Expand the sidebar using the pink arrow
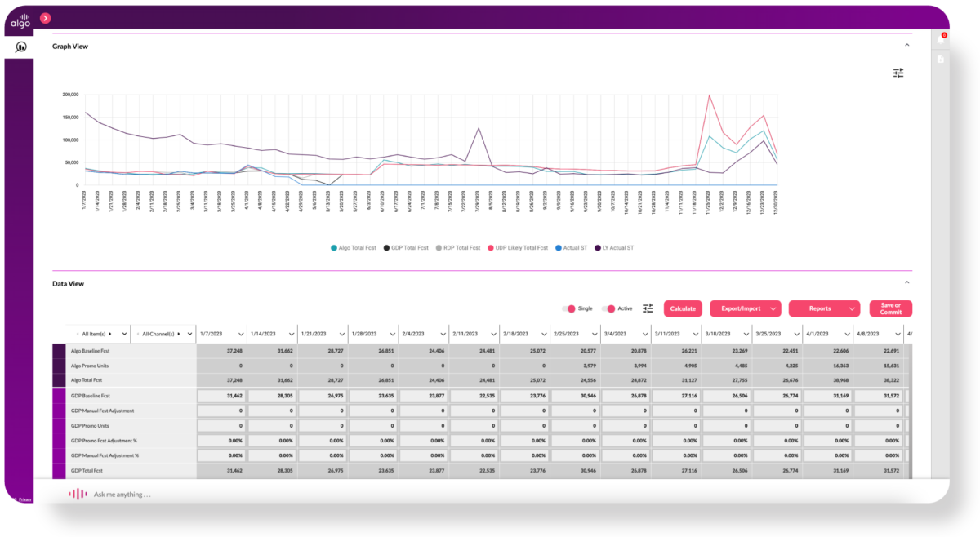This screenshot has height=537, width=980. [x=45, y=18]
